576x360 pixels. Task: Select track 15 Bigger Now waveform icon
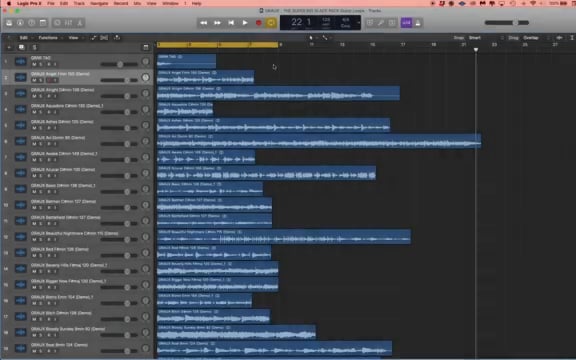tap(21, 284)
